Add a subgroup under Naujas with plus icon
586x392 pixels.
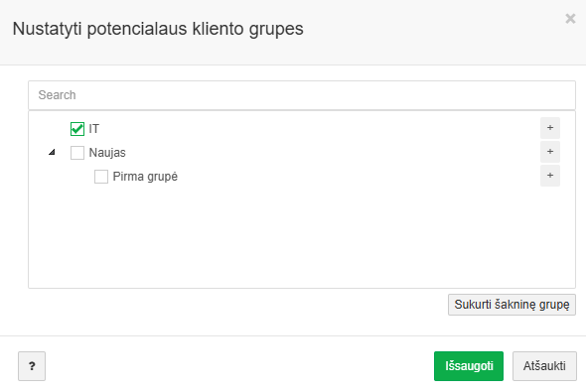[x=550, y=152]
